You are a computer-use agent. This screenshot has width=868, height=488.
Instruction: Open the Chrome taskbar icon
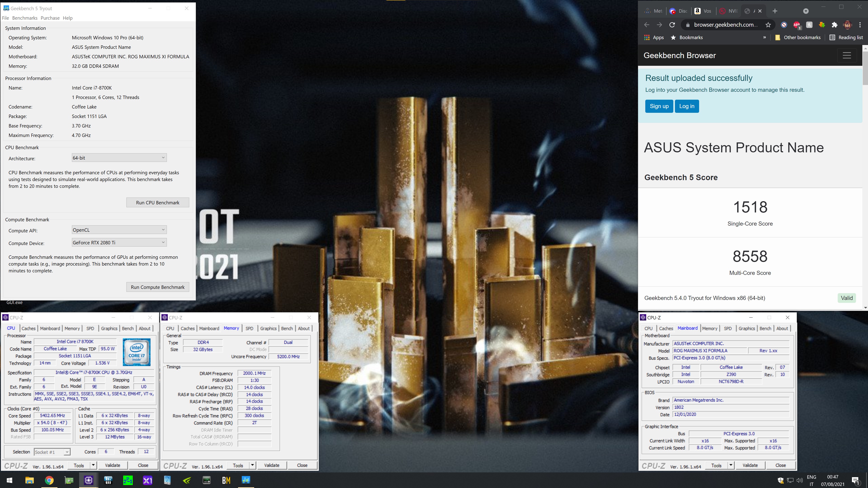point(49,480)
